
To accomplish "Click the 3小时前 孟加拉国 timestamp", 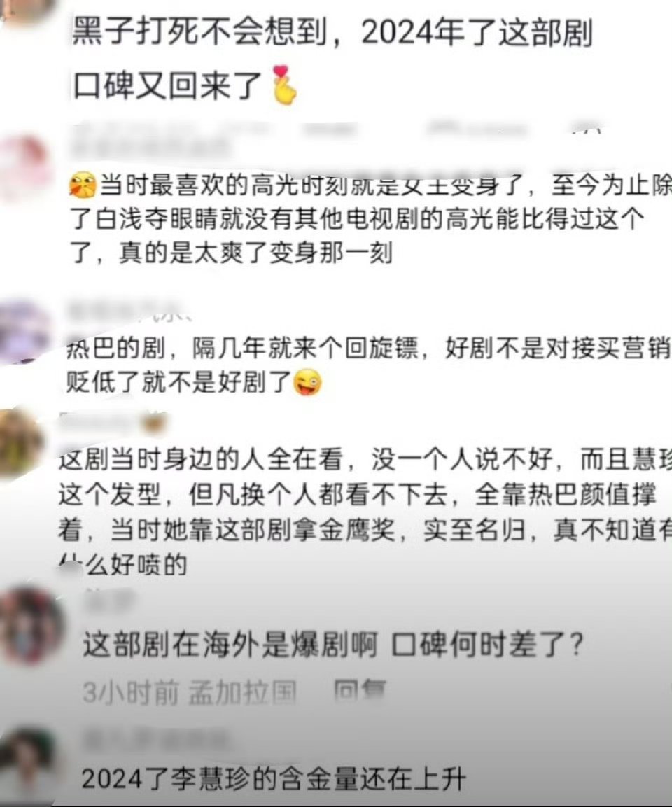I will (190, 693).
